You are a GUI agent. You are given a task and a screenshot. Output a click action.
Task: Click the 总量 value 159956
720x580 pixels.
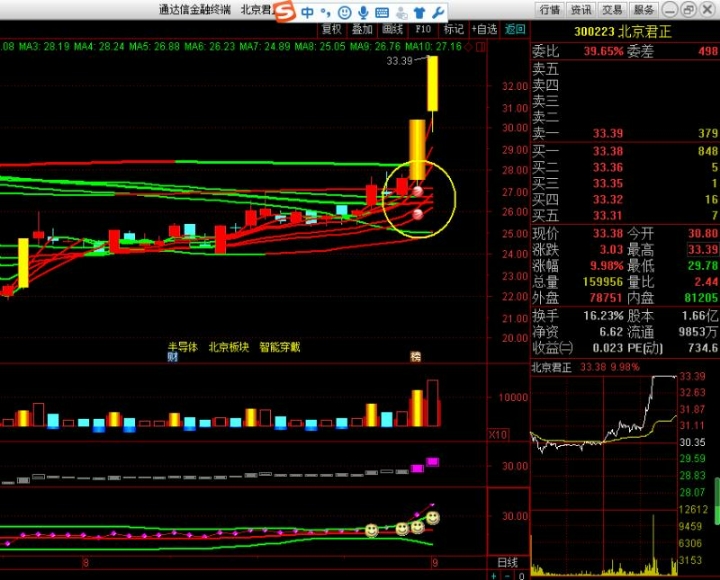[x=603, y=282]
